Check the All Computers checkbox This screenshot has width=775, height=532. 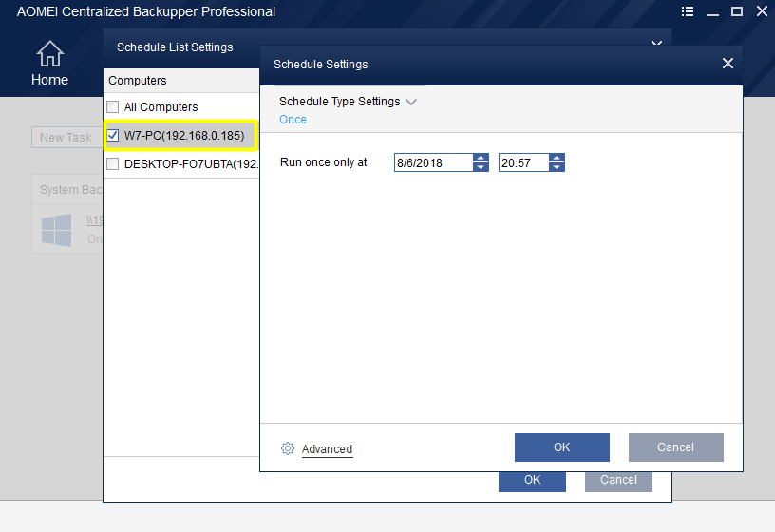coord(113,106)
